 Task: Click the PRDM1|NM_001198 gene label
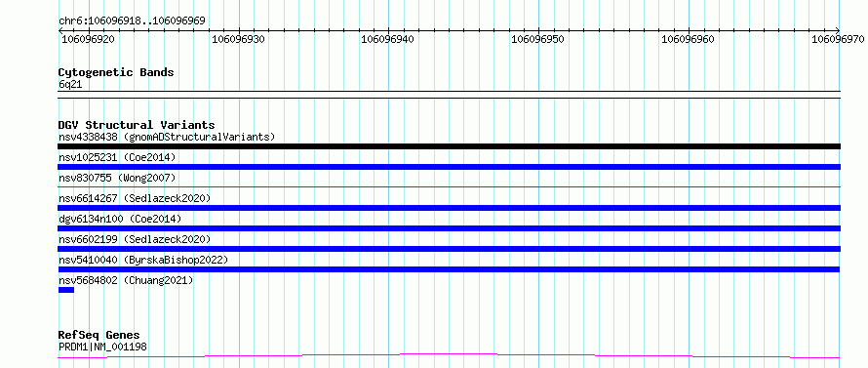(x=102, y=347)
